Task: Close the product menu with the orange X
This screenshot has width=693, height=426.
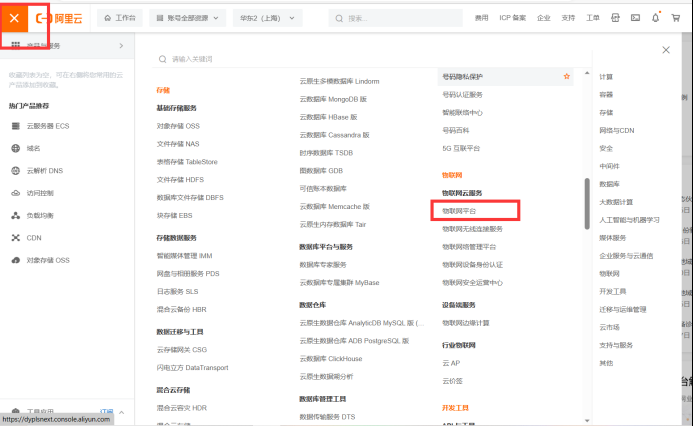Action: (x=14, y=18)
